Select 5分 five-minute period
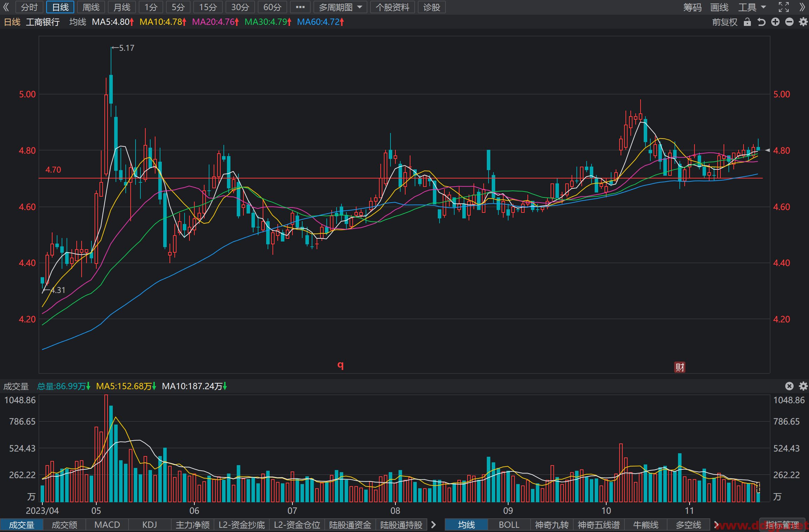The image size is (809, 532). point(178,7)
